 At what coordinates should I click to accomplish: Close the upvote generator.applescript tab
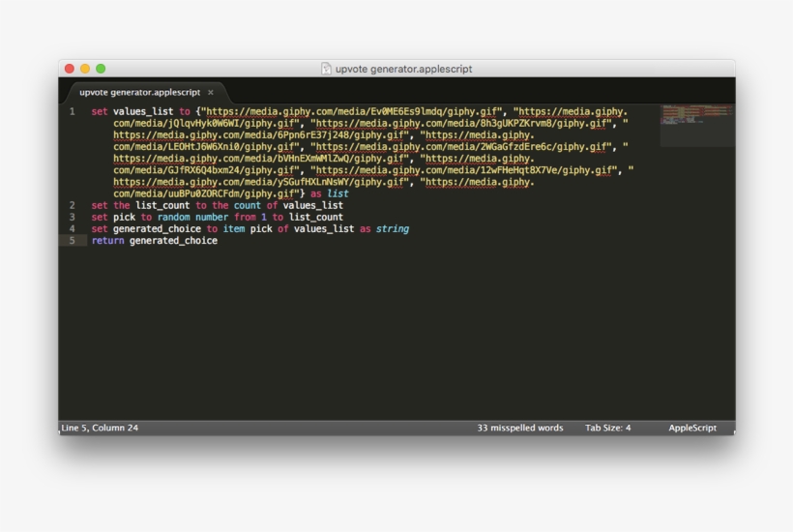click(211, 93)
